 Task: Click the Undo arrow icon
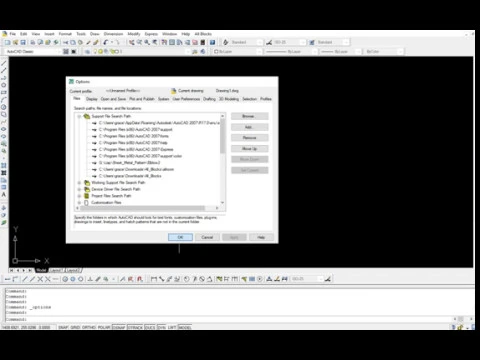[106, 42]
